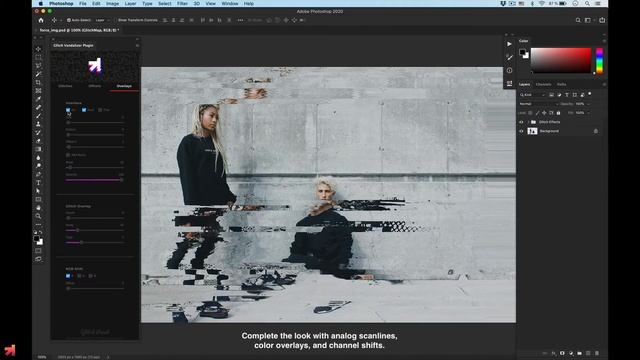Click the Background layer thumbnail
This screenshot has width=640, height=360.
pos(532,131)
